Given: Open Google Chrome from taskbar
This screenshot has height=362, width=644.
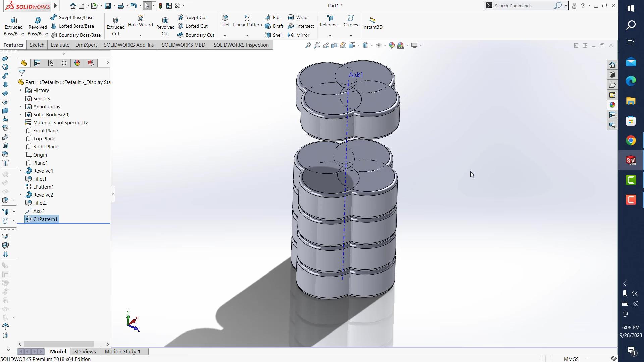Looking at the screenshot, I should [x=631, y=140].
